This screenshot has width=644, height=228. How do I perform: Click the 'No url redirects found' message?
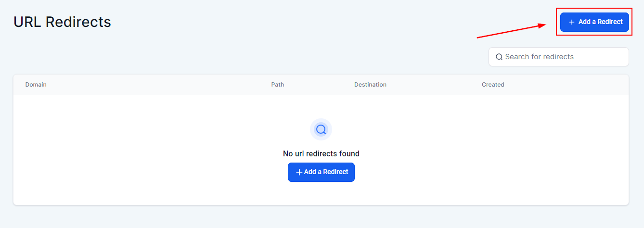321,154
